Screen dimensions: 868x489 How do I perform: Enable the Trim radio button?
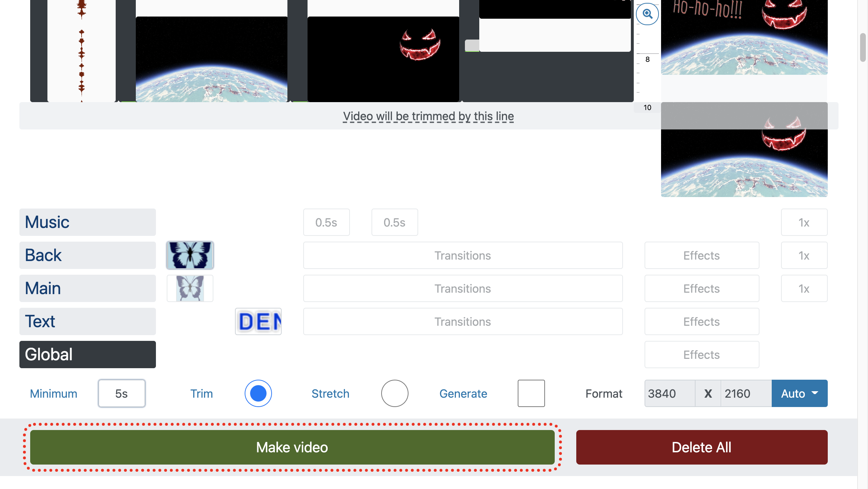tap(258, 393)
